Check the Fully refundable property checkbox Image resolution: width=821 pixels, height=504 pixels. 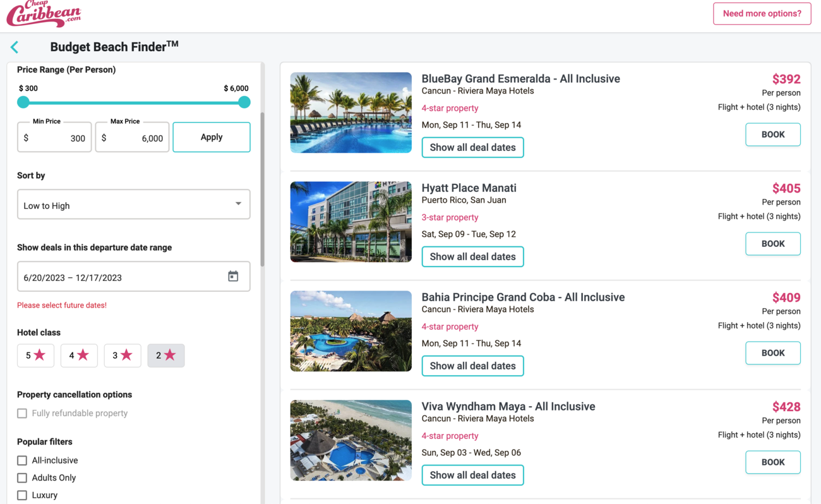(22, 414)
